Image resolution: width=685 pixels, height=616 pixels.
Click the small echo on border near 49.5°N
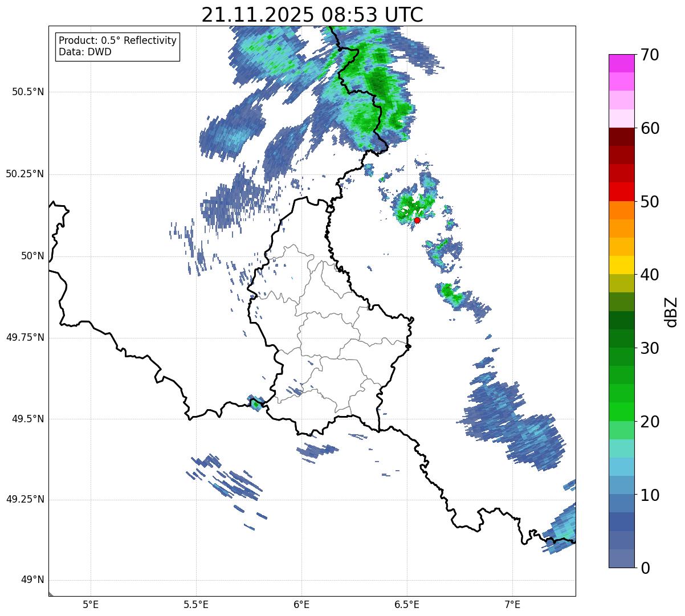pos(255,403)
